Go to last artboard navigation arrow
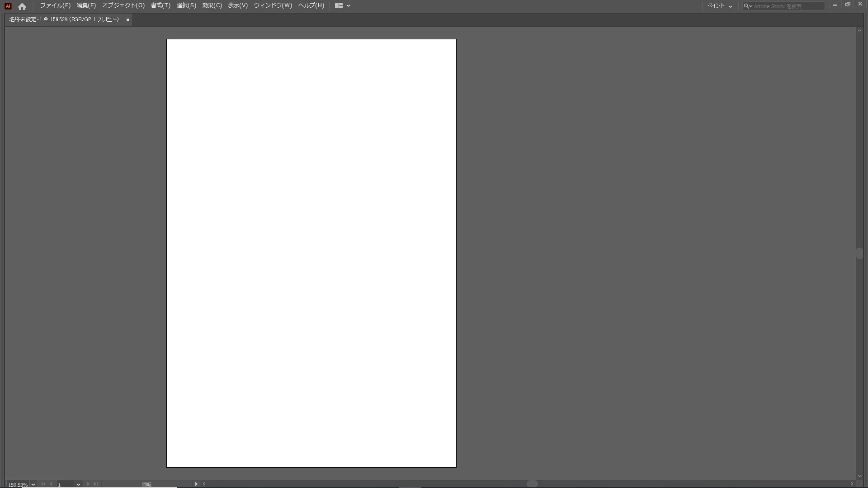The width and height of the screenshot is (868, 488). click(x=96, y=484)
